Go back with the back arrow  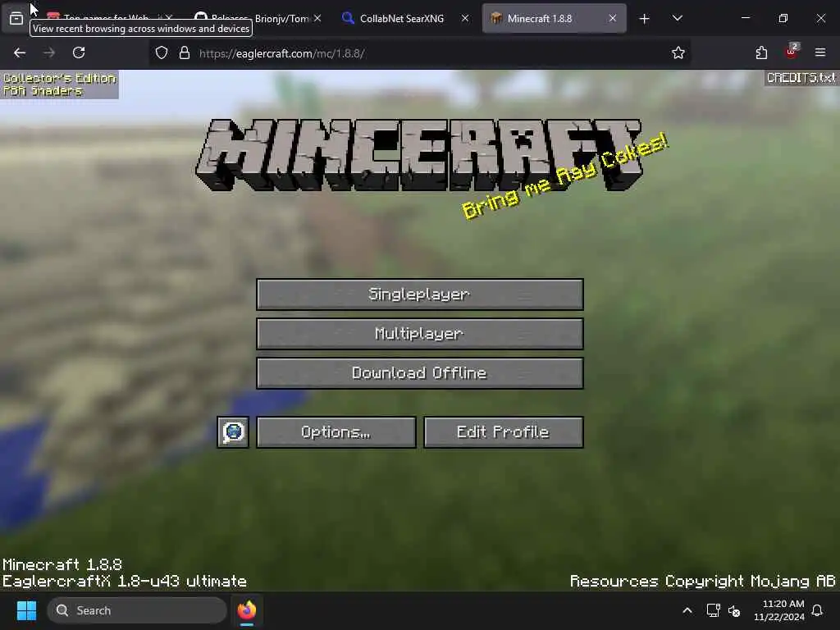pos(20,52)
